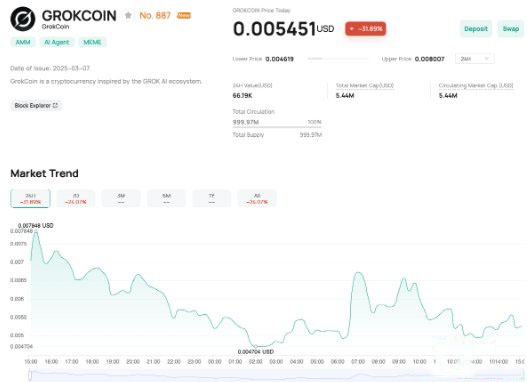
Task: Select the MEME tag
Action: pos(92,42)
